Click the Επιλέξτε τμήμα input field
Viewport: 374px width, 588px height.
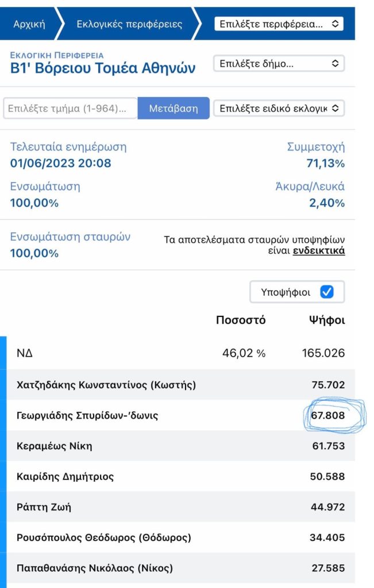[x=70, y=109]
